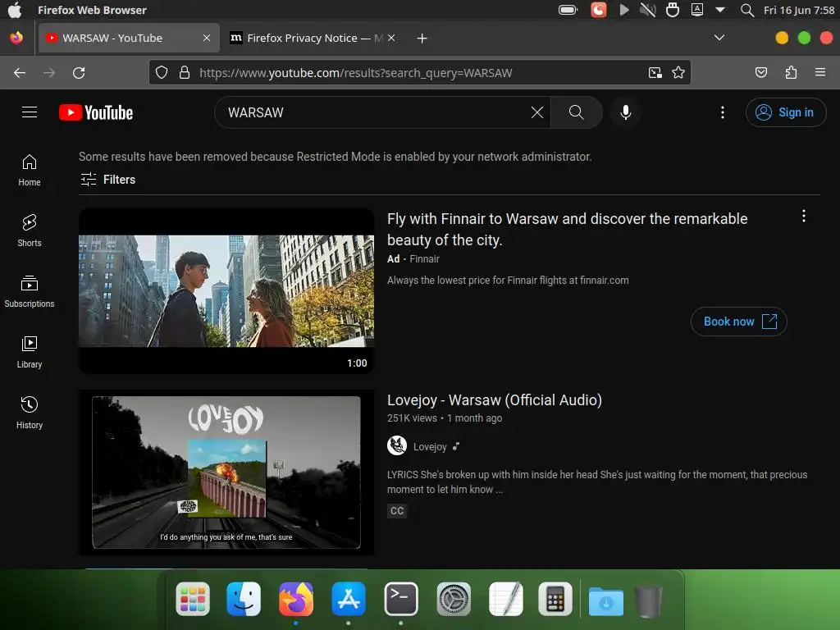Open Trash in the dock

(x=648, y=600)
